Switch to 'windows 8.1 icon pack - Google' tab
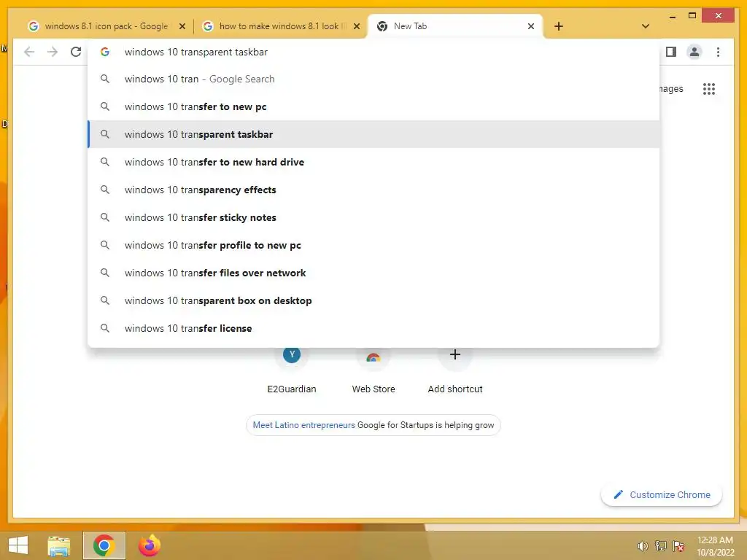This screenshot has width=747, height=560. (x=106, y=26)
